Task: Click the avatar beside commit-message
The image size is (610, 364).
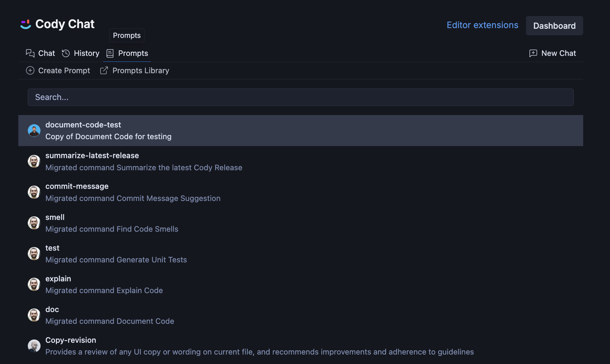Action: pos(34,192)
